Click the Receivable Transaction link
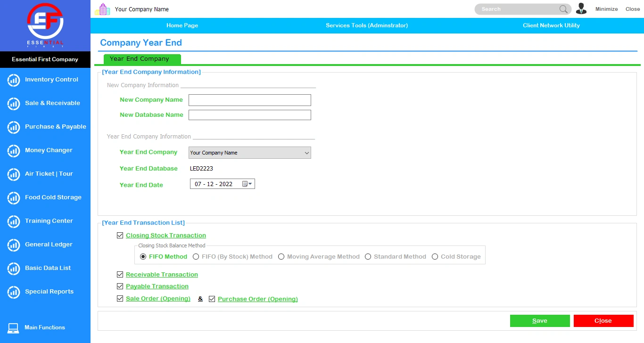644x343 pixels. (x=162, y=274)
